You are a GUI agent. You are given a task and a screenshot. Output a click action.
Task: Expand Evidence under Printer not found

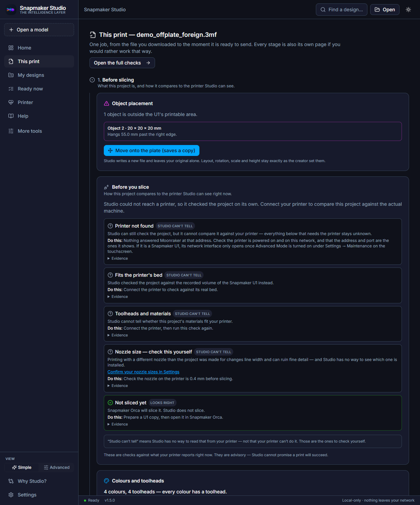(x=118, y=258)
